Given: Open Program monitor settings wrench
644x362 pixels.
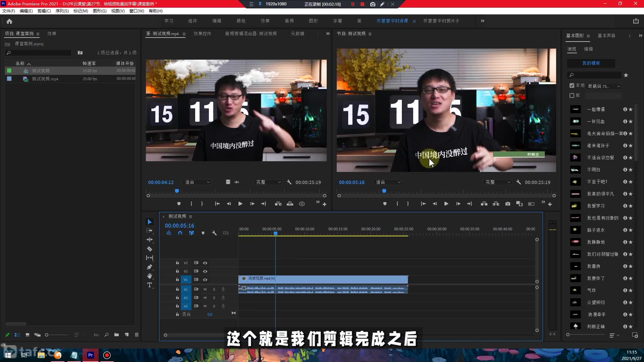Looking at the screenshot, I should point(519,182).
